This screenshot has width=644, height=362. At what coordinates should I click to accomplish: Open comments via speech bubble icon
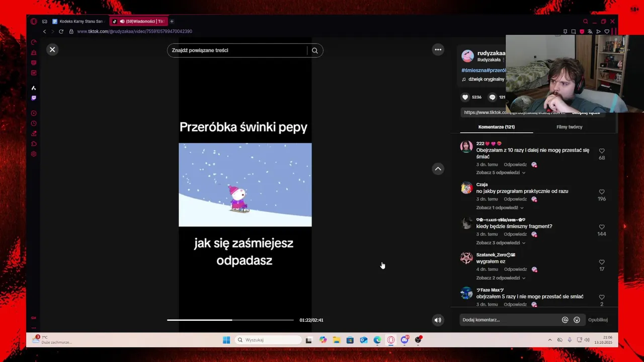pyautogui.click(x=493, y=97)
